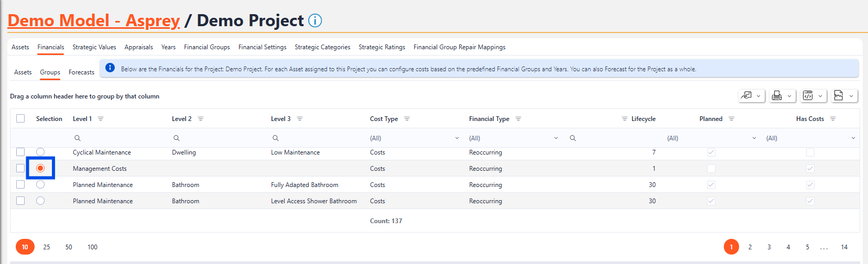Open the Forecasts sub-tab
This screenshot has height=264, width=868.
coord(81,72)
